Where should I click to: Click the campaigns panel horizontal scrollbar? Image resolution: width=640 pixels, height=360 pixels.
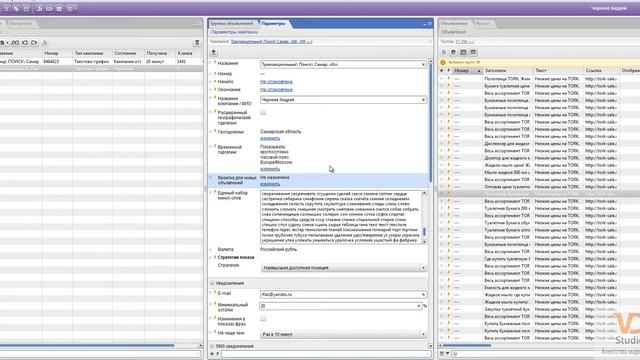pyautogui.click(x=87, y=346)
